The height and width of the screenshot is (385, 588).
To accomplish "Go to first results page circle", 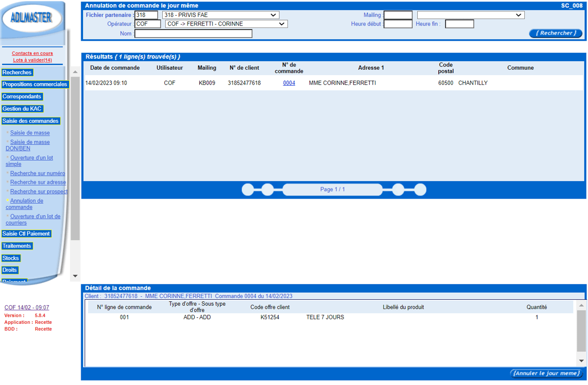I will coord(248,189).
